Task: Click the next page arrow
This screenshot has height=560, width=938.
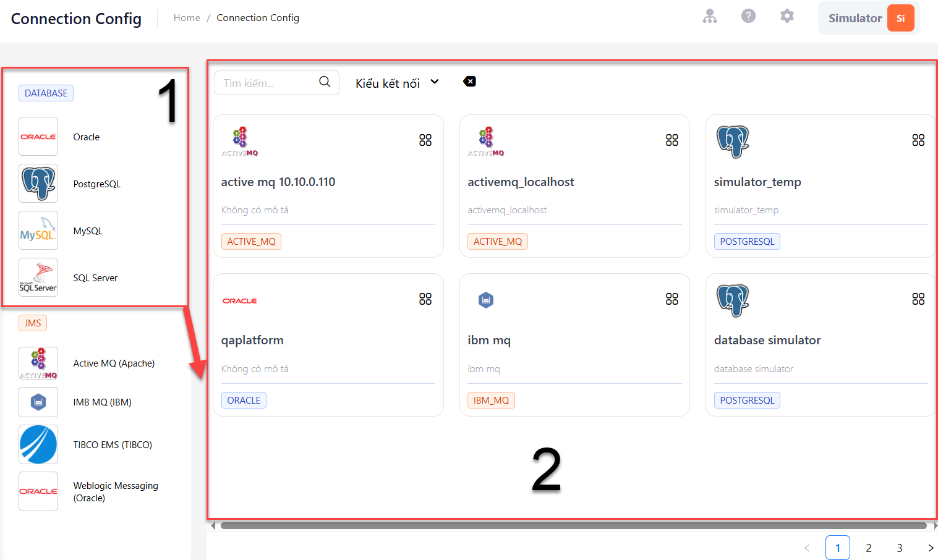Action: [931, 548]
